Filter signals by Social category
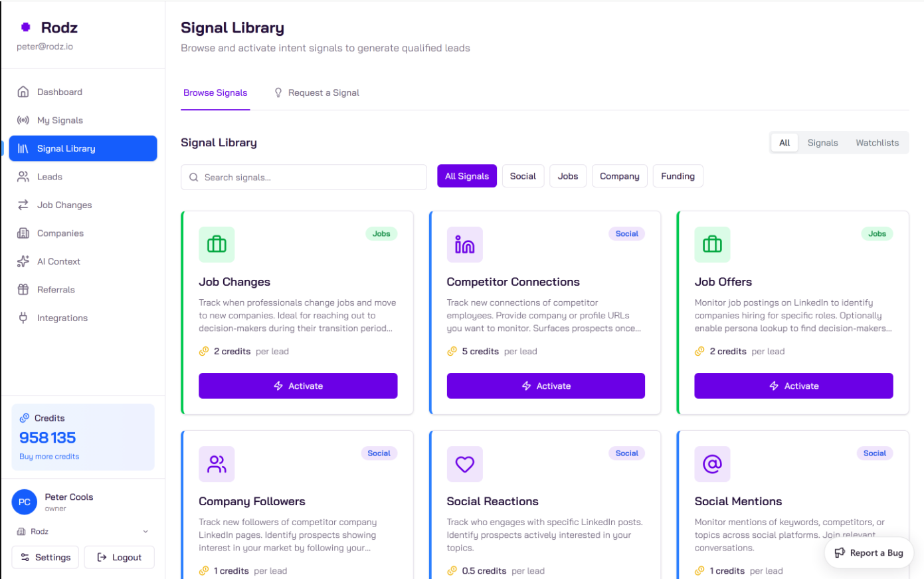The image size is (924, 579). click(523, 176)
